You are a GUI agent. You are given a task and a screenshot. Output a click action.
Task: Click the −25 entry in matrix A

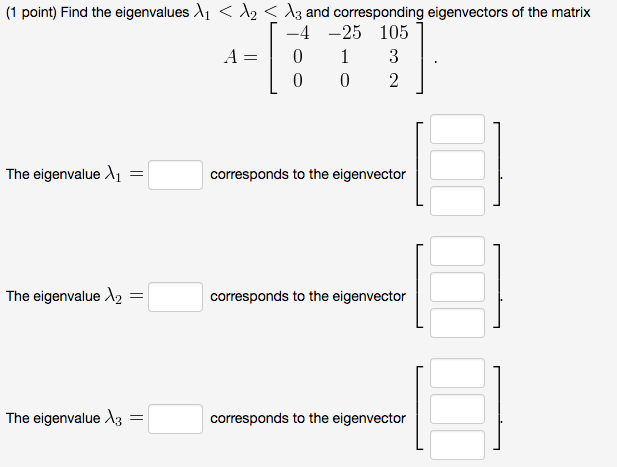point(345,32)
